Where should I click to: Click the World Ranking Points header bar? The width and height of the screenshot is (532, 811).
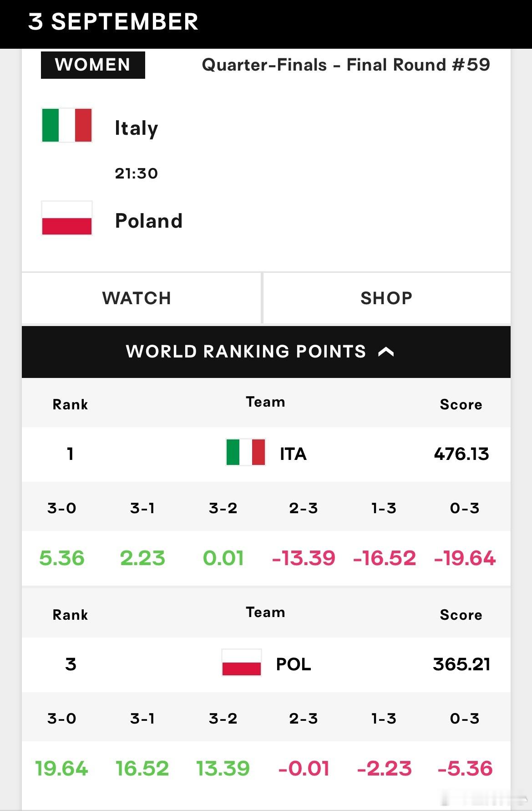266,352
